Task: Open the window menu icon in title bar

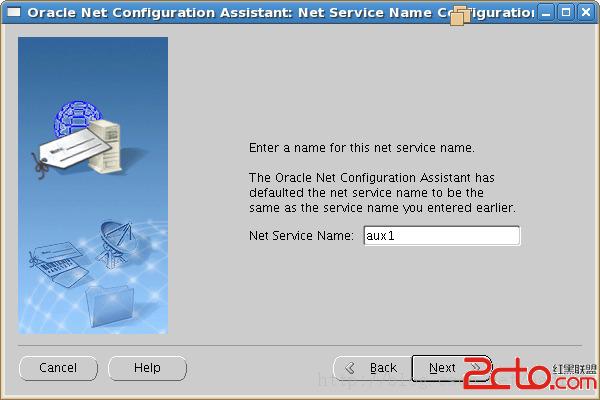Action: click(14, 12)
